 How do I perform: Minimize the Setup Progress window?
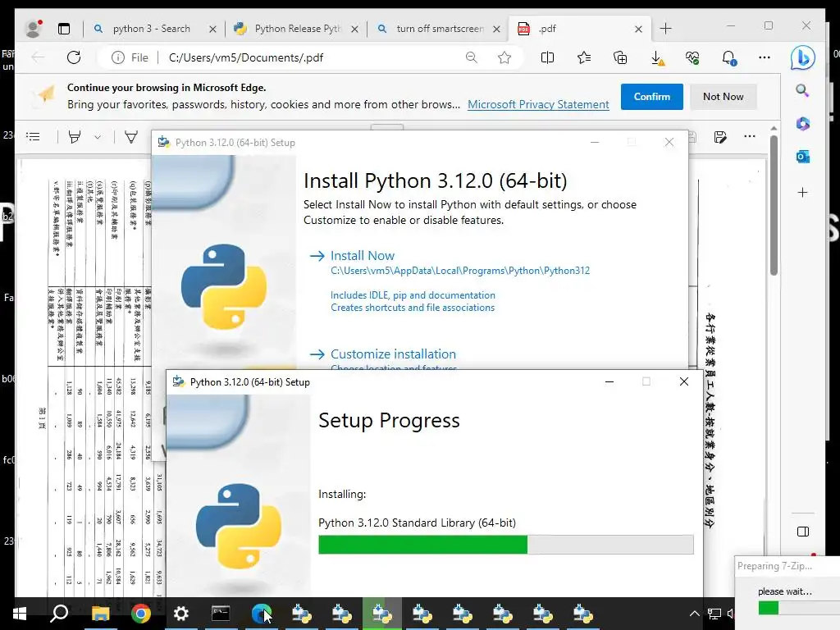point(609,382)
